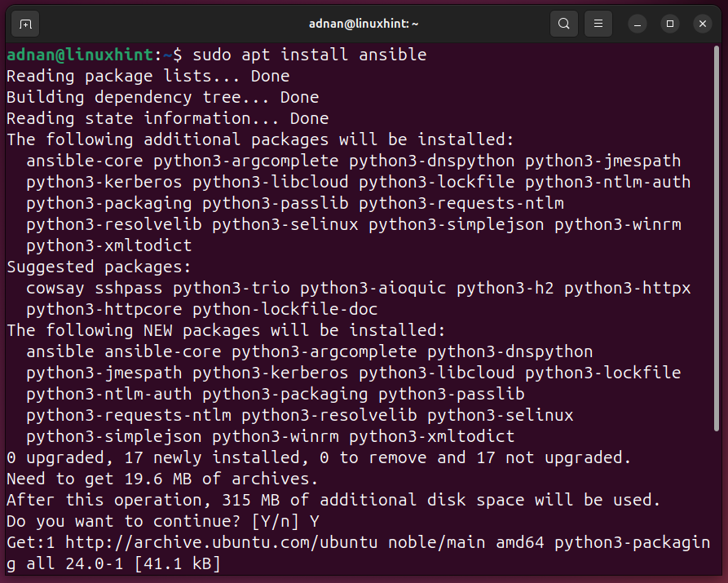Click the 'sudo apt install ansible' command
Image resolution: width=728 pixels, height=583 pixels.
pos(309,55)
